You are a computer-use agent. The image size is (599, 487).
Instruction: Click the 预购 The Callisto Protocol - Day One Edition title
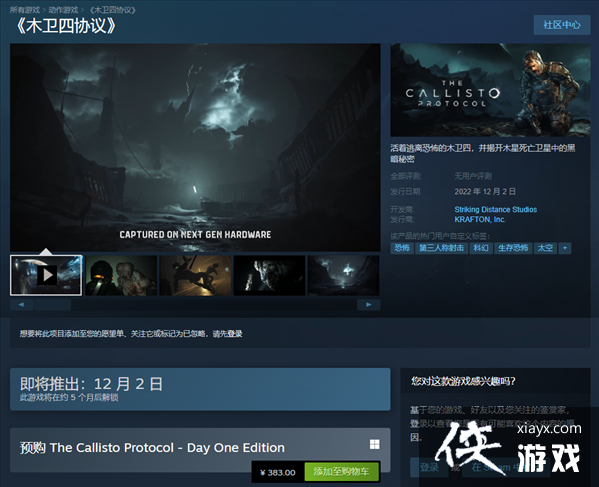(x=152, y=448)
